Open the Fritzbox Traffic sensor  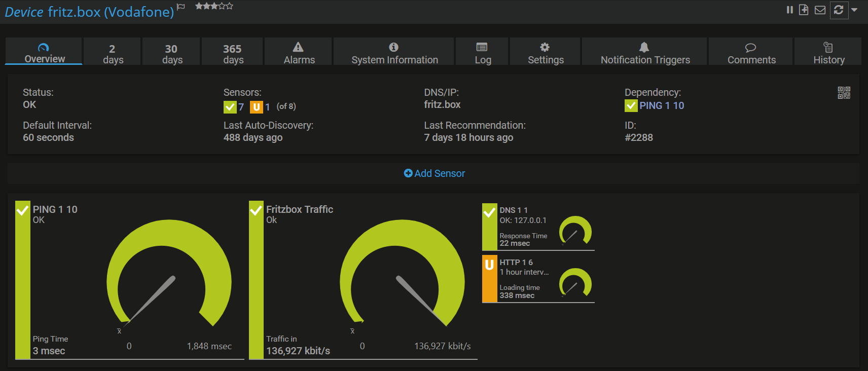click(299, 209)
